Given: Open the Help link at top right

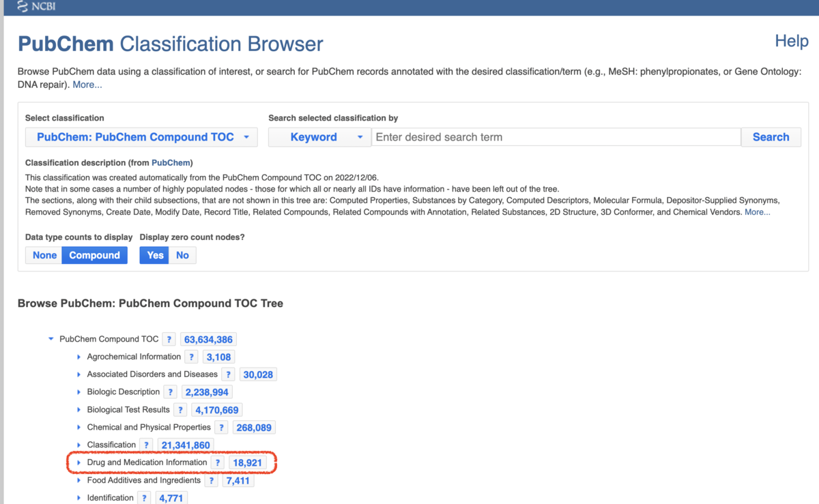Looking at the screenshot, I should tap(792, 41).
